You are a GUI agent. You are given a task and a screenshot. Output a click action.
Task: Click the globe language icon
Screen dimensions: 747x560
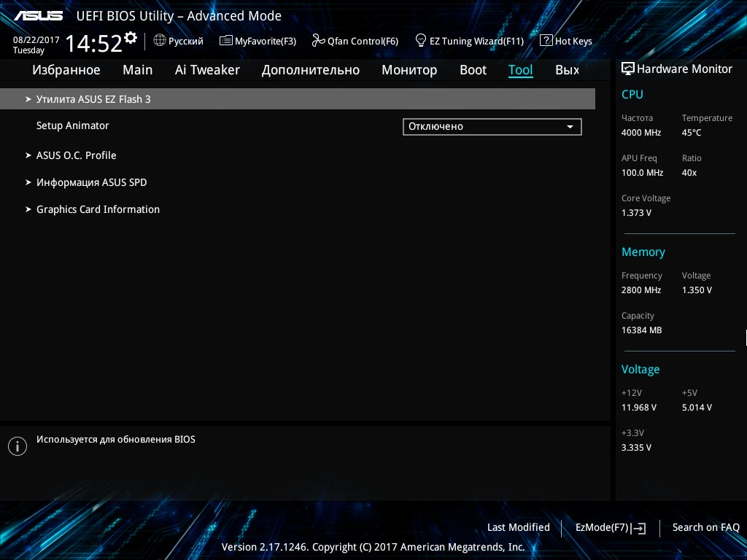(160, 41)
